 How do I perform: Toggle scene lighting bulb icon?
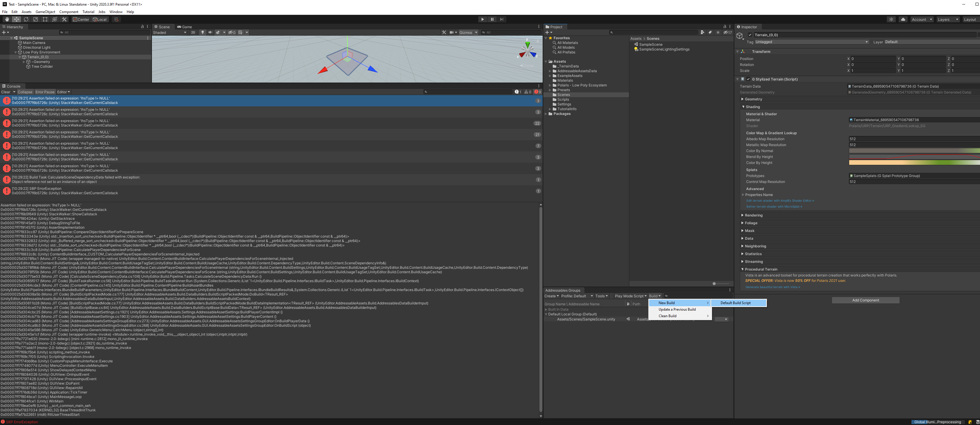[x=203, y=32]
